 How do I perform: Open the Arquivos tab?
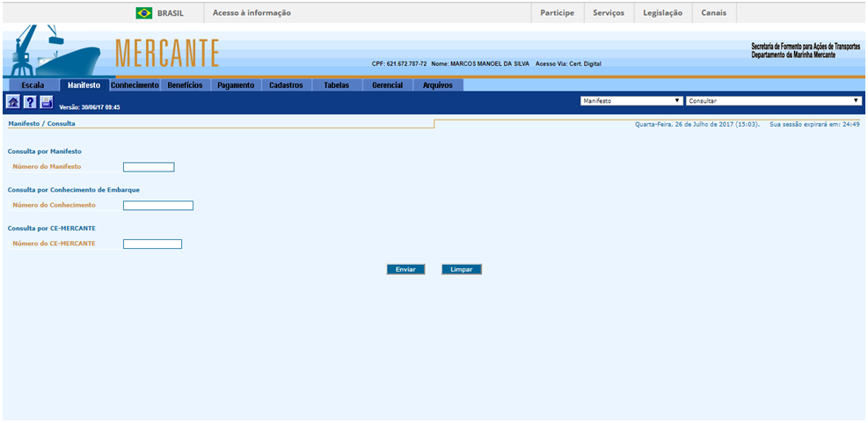tap(438, 85)
